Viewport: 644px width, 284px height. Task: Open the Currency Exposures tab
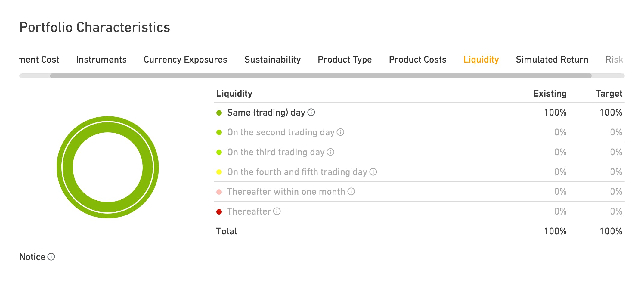coord(185,60)
